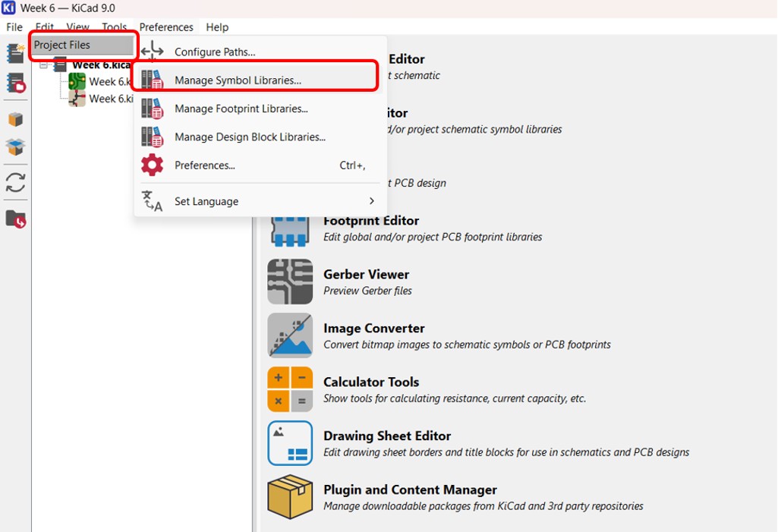Screen dimensions: 778x532
Task: Open the Footprint Editor launcher icon
Action: (x=290, y=231)
